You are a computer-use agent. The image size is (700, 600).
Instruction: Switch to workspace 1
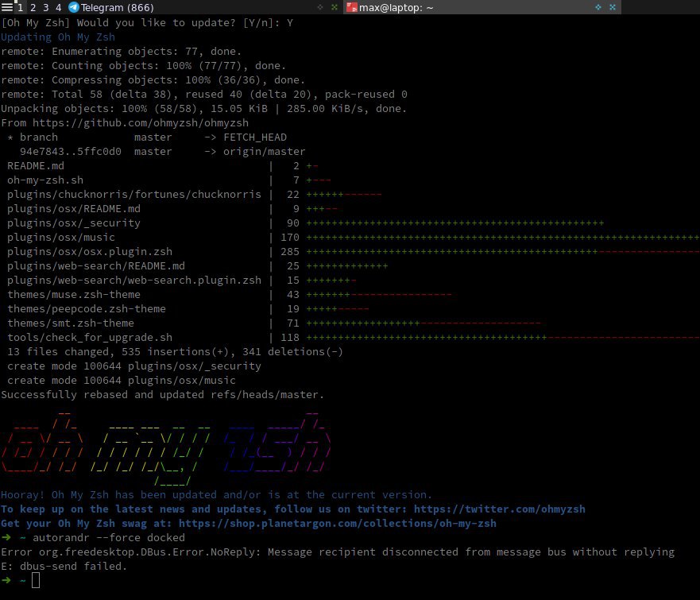(21, 8)
